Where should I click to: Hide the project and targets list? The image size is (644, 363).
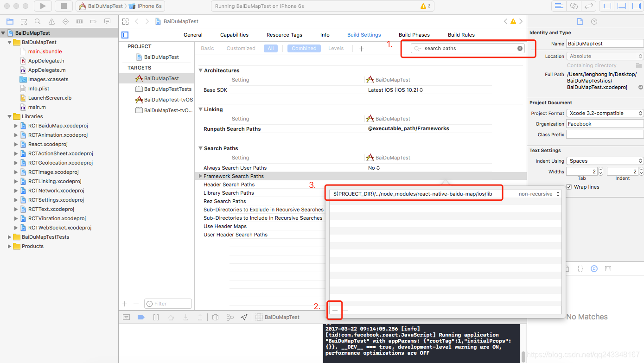pyautogui.click(x=125, y=35)
